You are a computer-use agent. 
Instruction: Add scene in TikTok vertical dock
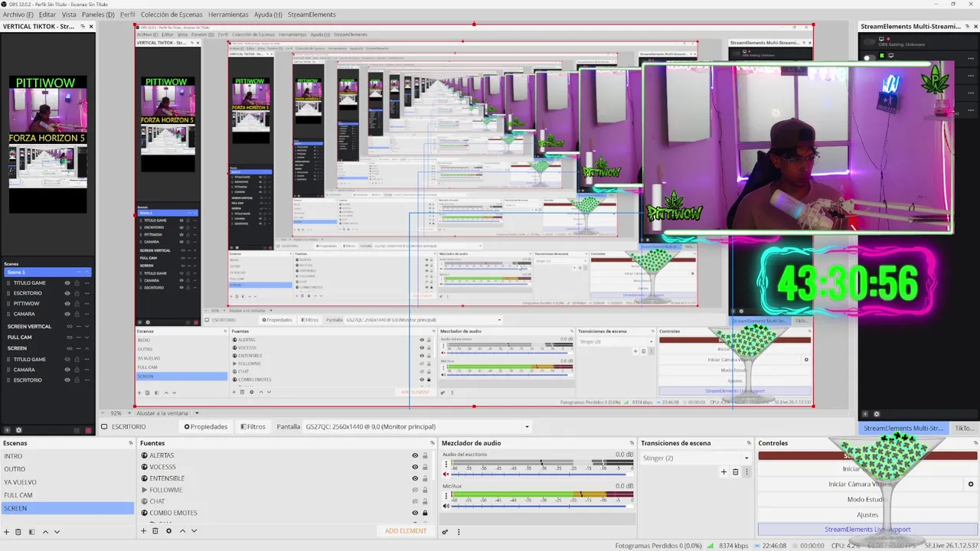point(8,430)
